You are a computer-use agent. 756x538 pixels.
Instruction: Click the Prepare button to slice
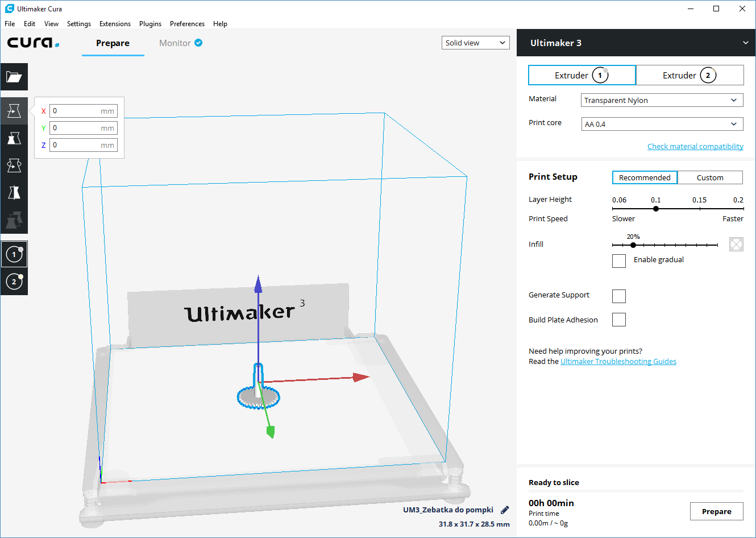(x=716, y=511)
